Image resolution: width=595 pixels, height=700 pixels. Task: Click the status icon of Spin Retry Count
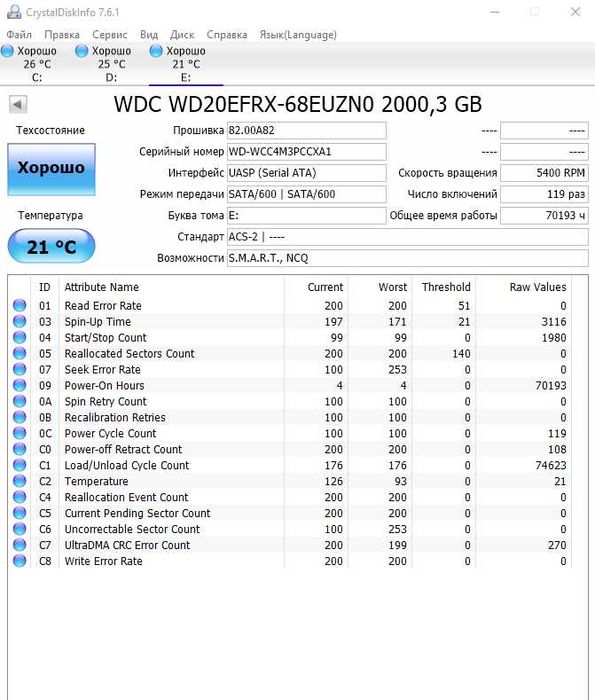click(20, 401)
